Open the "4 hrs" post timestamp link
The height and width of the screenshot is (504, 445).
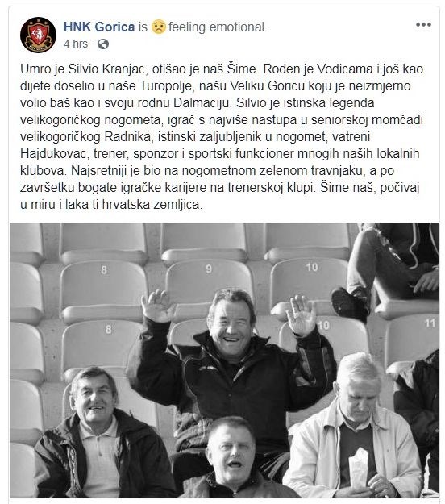(76, 44)
